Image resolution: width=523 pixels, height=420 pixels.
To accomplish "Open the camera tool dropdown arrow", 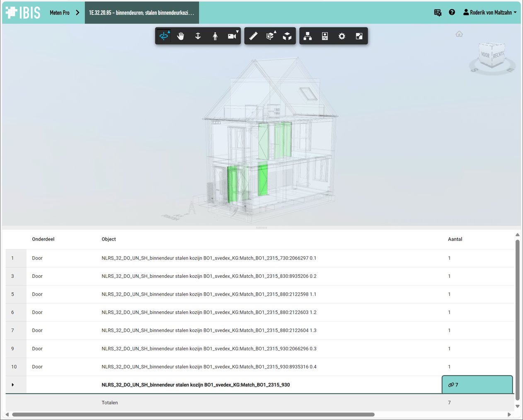I will click(x=238, y=30).
